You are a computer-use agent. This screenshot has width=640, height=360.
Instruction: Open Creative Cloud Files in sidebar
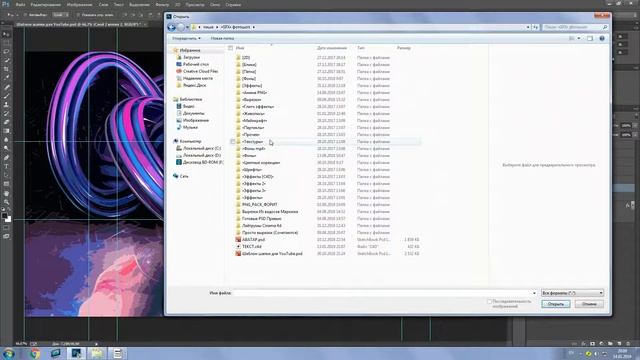pyautogui.click(x=200, y=71)
